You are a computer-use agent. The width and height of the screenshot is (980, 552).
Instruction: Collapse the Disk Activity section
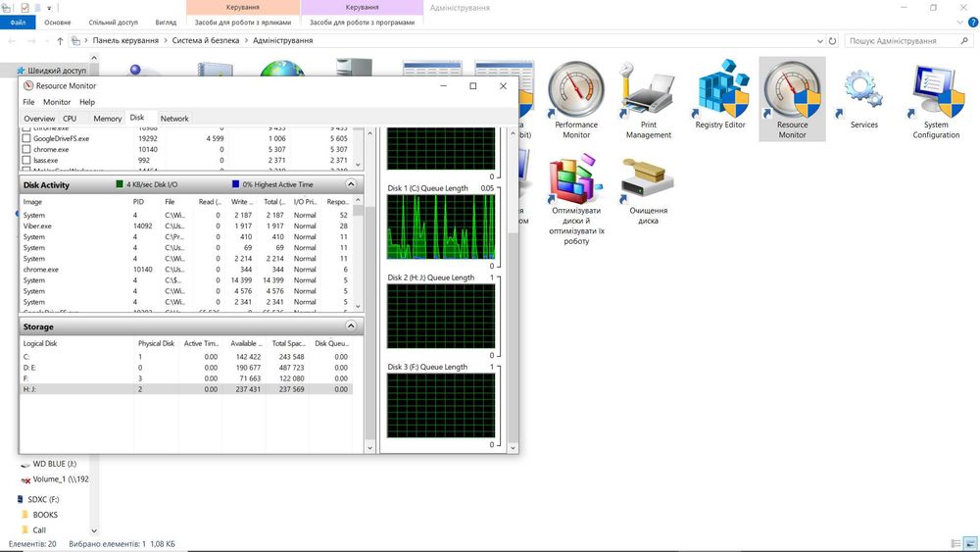tap(351, 184)
